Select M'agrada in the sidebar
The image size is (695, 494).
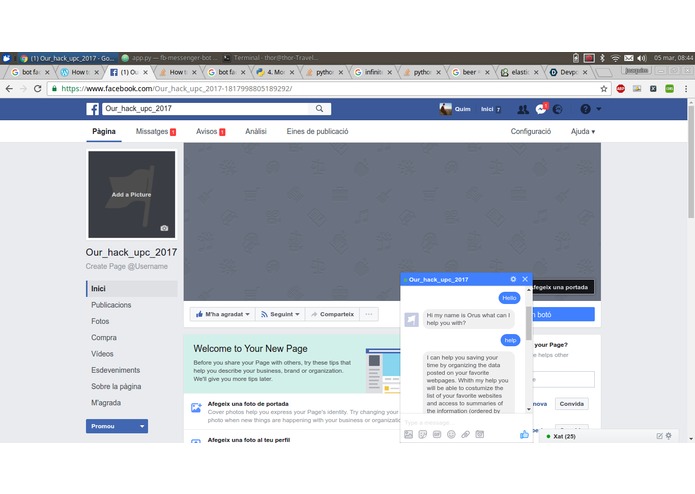tap(106, 403)
